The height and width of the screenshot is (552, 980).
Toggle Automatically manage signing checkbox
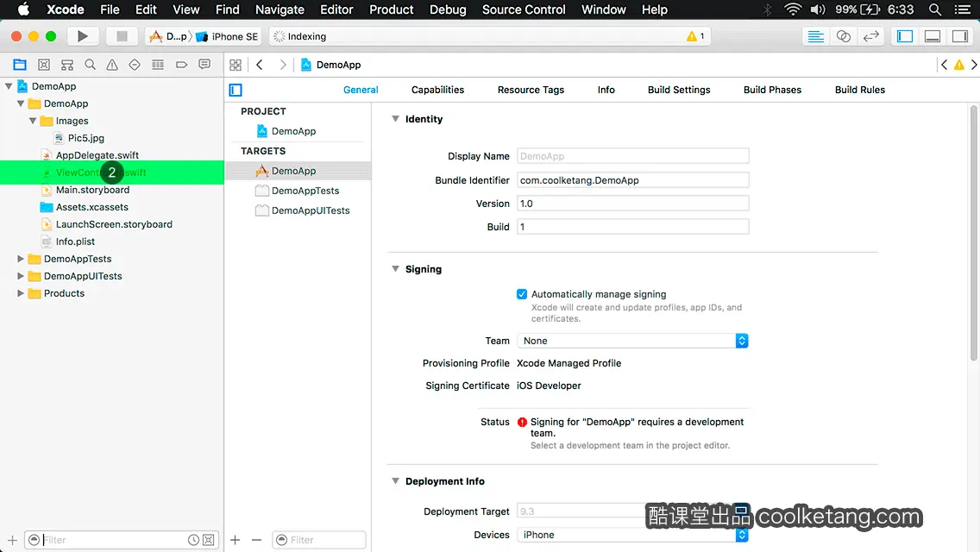tap(522, 294)
